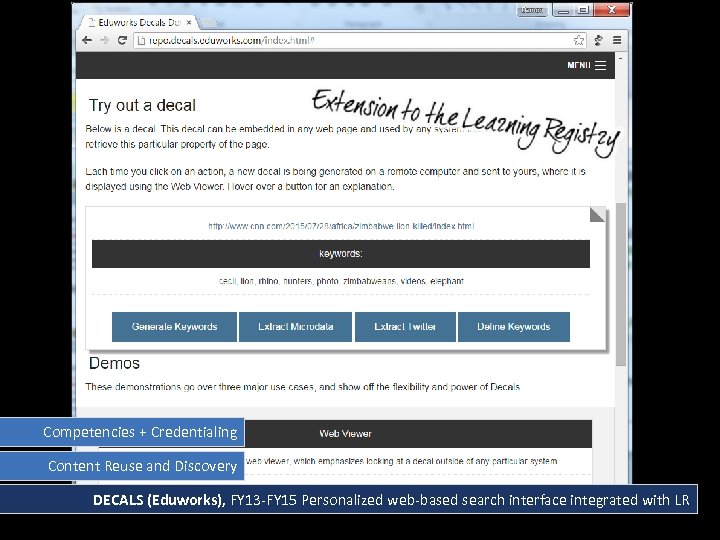Click the Generate Keywords button
Screen dimensions: 720x540
tap(174, 327)
